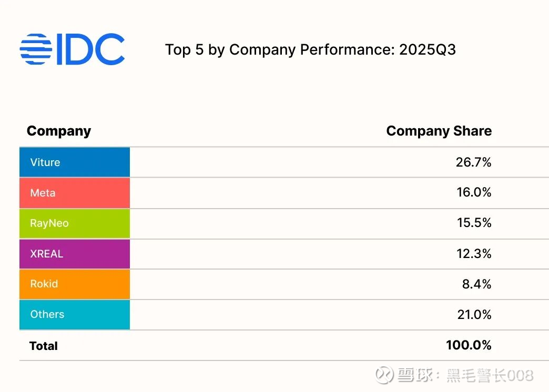
Task: Click Meta's 16.0% share value
Action: [473, 193]
